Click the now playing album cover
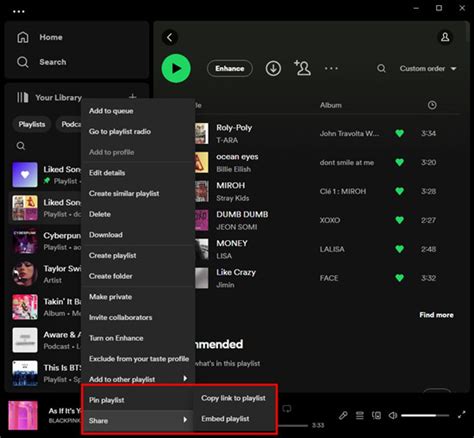Viewport: 474px width, 438px height. 23,415
